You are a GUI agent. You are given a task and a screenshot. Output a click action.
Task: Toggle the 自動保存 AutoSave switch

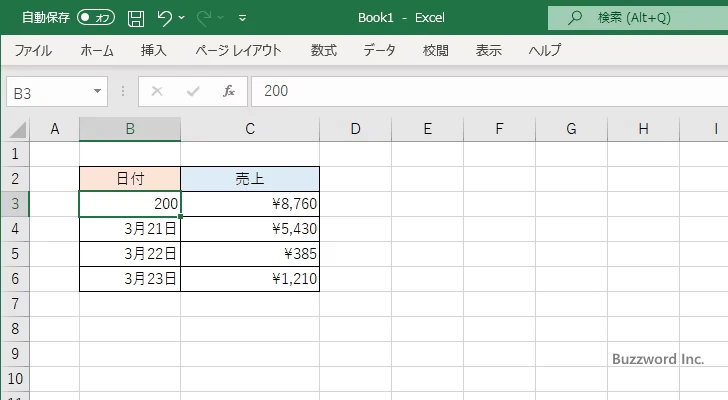pos(96,17)
